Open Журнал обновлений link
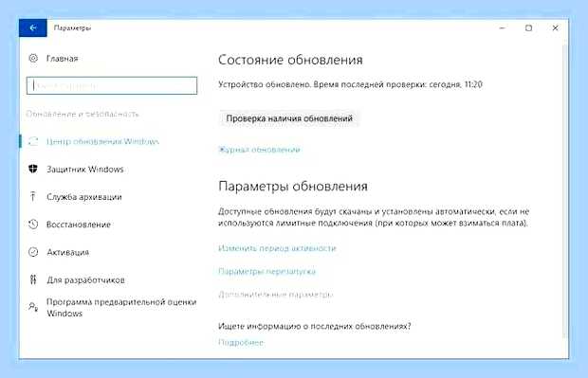 (259, 150)
